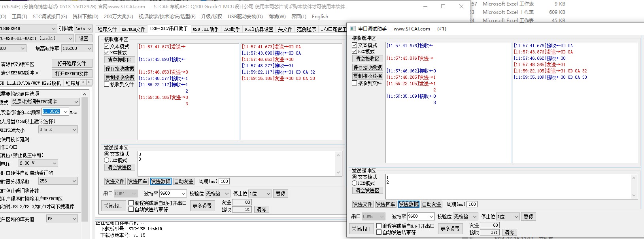Click the right tab-scroll arrow beside 程序加
Screen dimensions: 644x239
[89, 82]
